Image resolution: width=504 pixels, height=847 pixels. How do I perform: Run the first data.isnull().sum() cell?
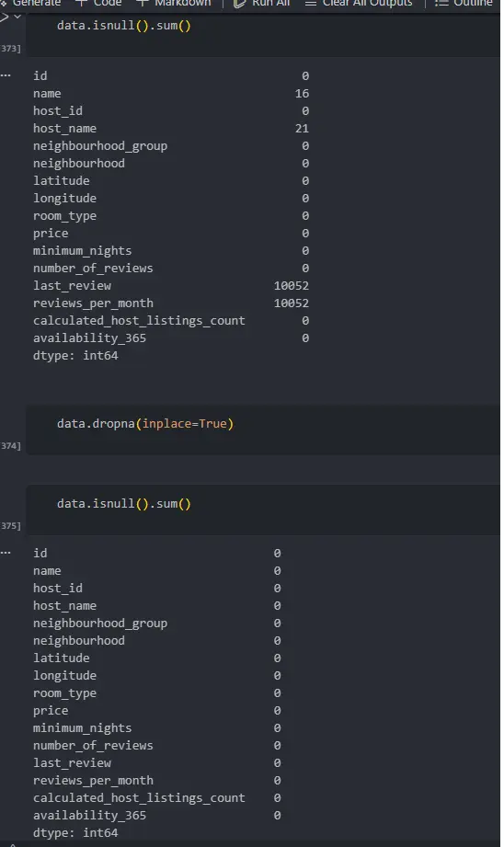5,17
